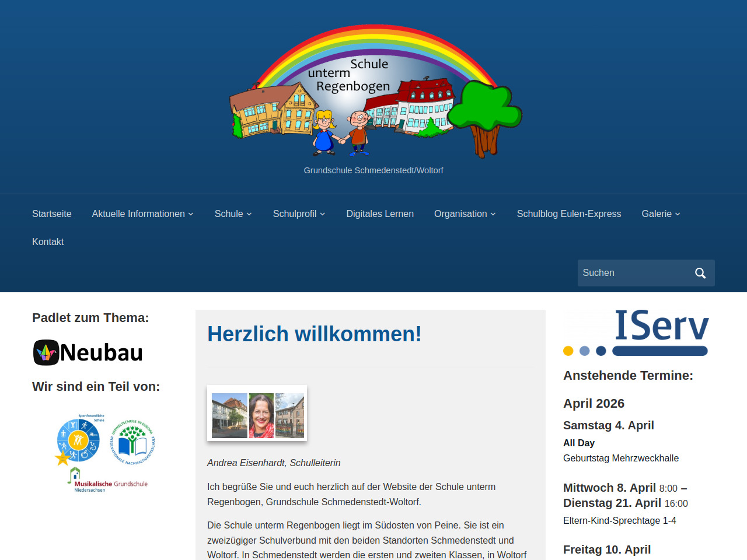Open the Organisation submenu
The width and height of the screenshot is (747, 560).
pyautogui.click(x=465, y=214)
